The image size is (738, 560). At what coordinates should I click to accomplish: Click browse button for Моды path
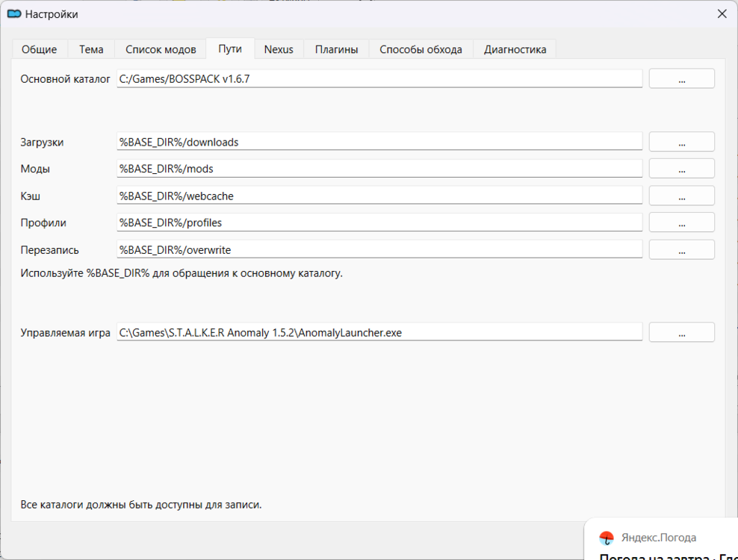(x=681, y=169)
